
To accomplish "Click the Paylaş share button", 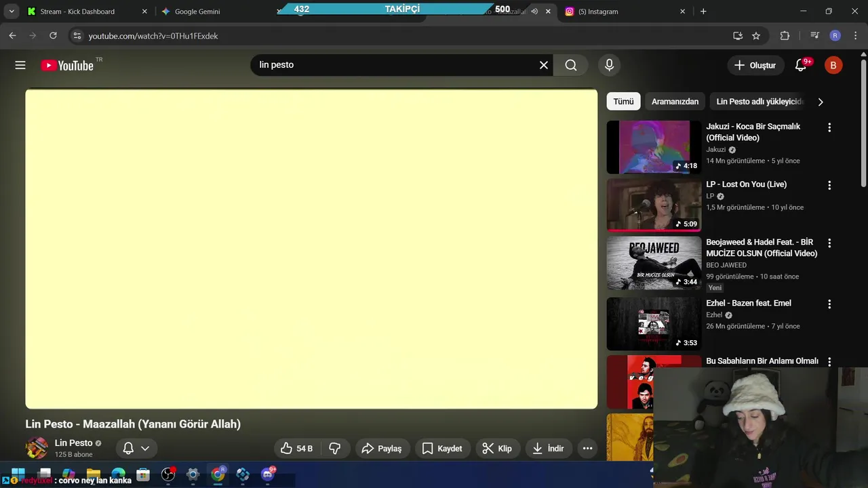I will click(382, 448).
